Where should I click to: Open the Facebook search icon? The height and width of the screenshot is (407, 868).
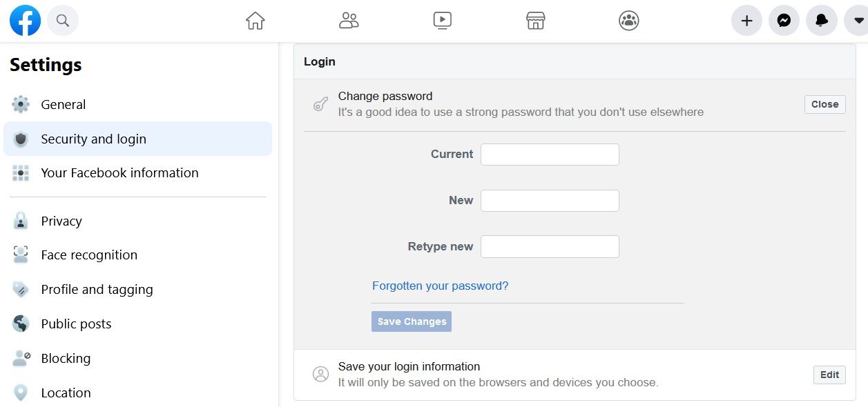coord(63,21)
